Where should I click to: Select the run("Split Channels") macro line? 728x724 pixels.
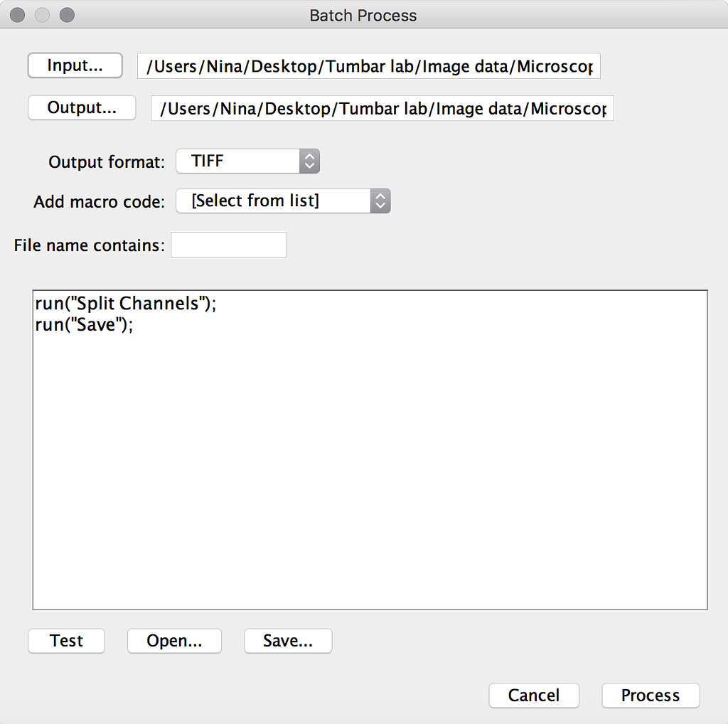pyautogui.click(x=126, y=303)
